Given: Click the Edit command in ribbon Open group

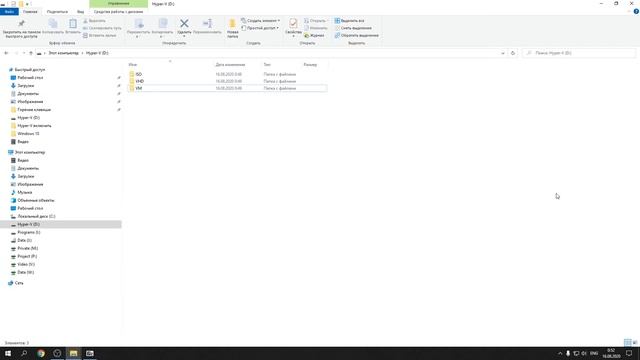Looking at the screenshot, I should pos(316,28).
